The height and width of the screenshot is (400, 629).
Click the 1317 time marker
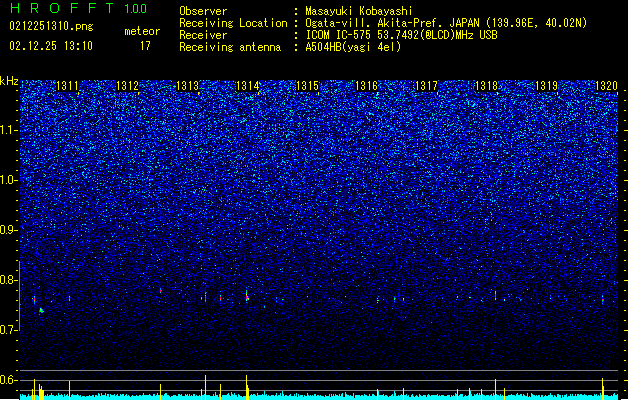click(x=426, y=86)
